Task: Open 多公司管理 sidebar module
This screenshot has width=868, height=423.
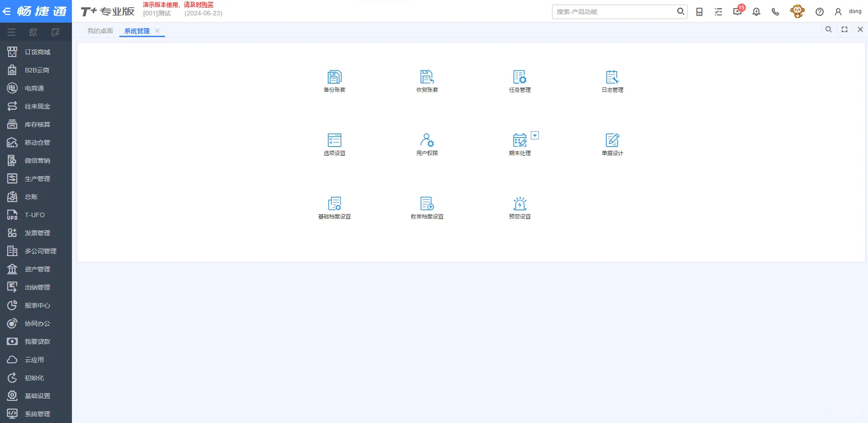Action: click(x=36, y=251)
